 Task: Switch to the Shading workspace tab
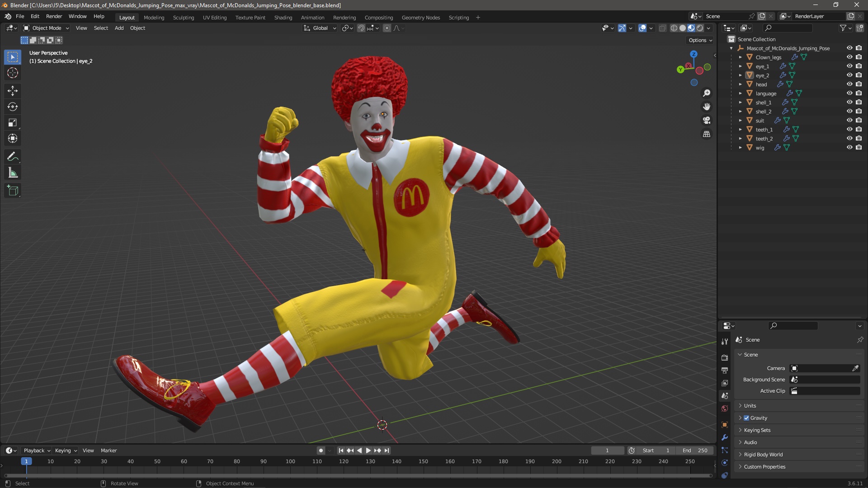[283, 18]
